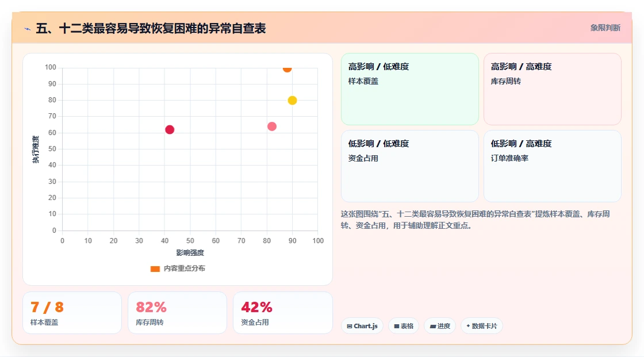Viewport: 644px width, 357px height.
Task: Click the pink data point near 82
Action: click(272, 126)
